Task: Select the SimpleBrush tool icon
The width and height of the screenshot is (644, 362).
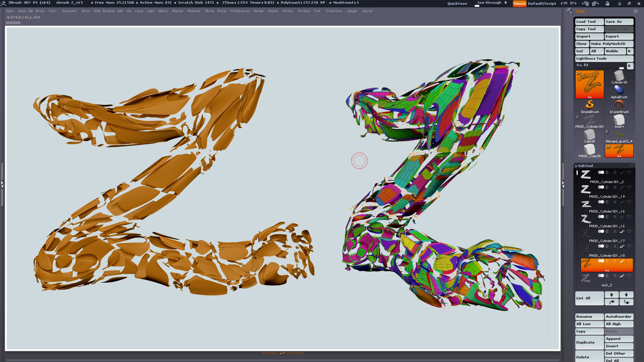Action: (589, 106)
